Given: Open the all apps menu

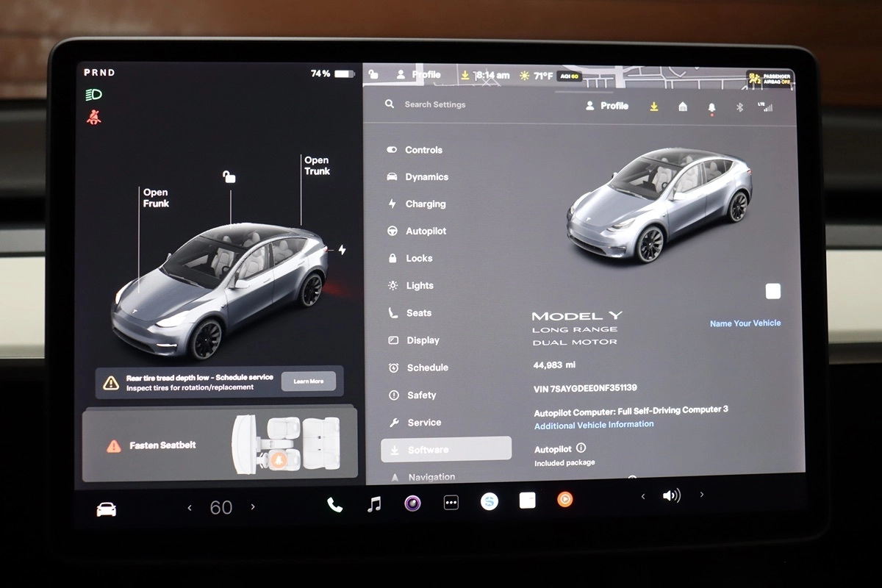Looking at the screenshot, I should tap(451, 503).
